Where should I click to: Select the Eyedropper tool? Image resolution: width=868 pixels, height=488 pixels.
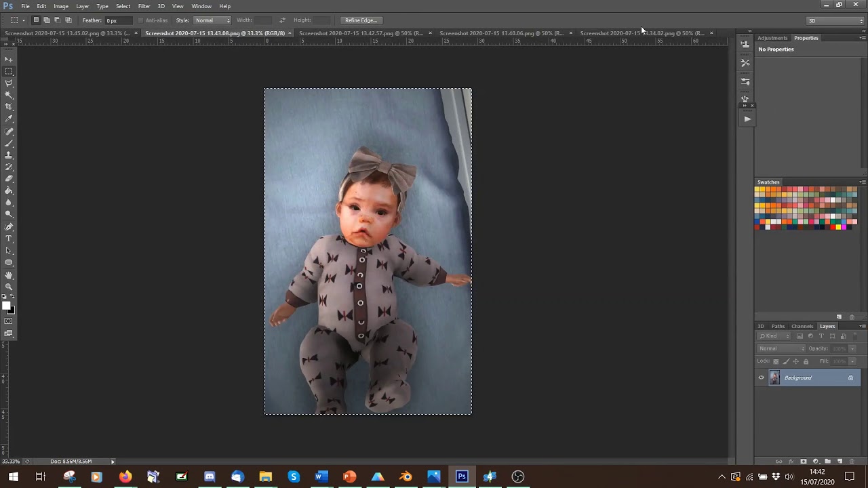(9, 119)
